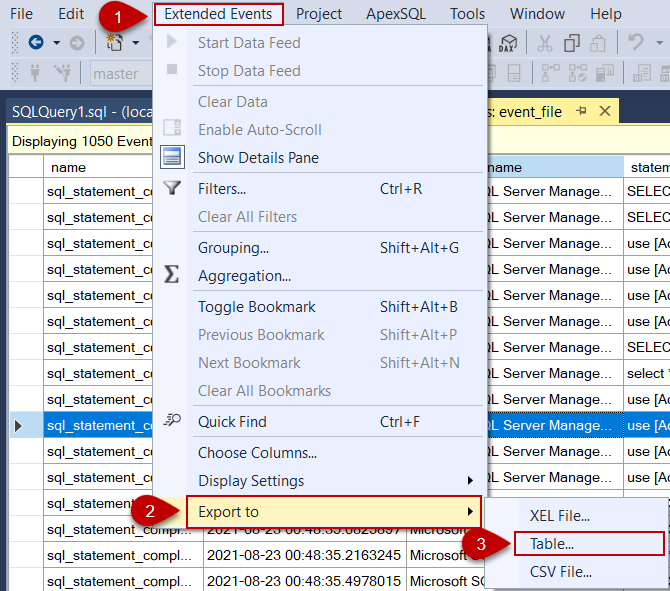The height and width of the screenshot is (591, 670).
Task: Open the ApexSQL menu
Action: click(396, 14)
